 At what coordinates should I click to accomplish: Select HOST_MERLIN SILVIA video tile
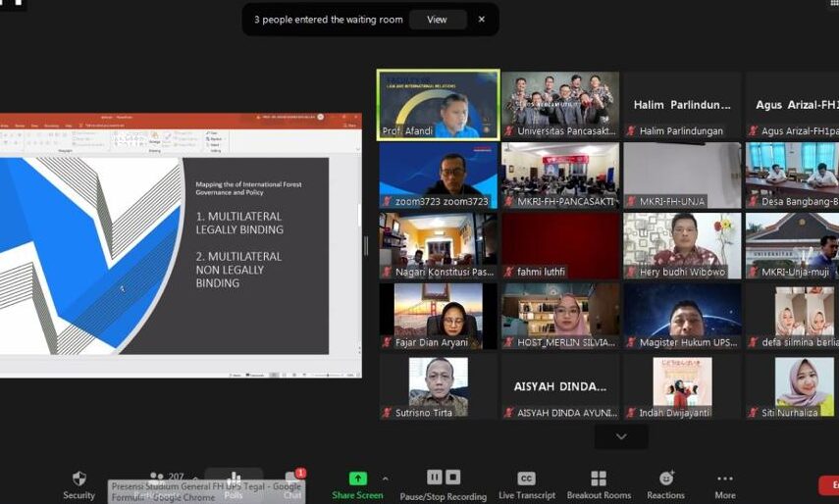(560, 317)
